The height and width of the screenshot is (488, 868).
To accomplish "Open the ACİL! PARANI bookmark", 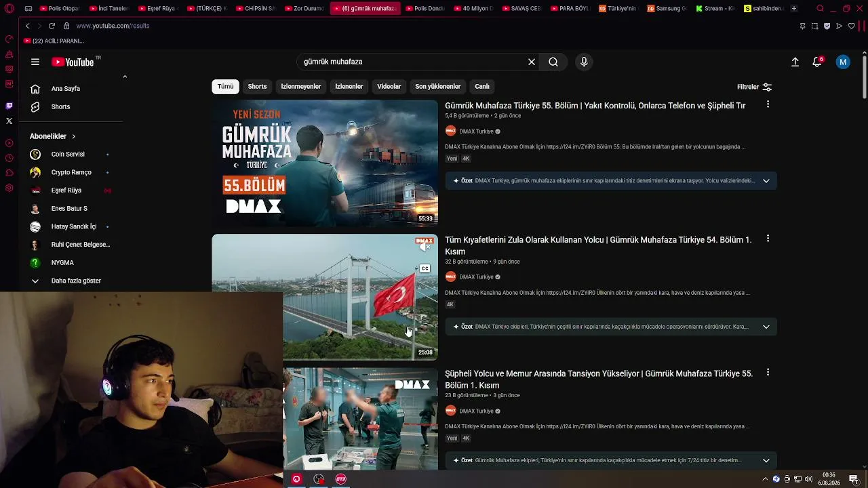I will (x=54, y=41).
